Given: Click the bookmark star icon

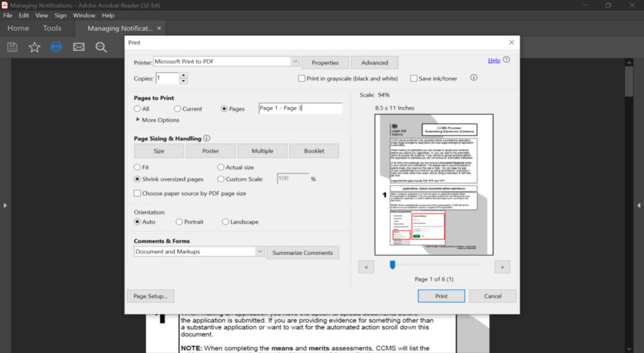Looking at the screenshot, I should [x=34, y=47].
